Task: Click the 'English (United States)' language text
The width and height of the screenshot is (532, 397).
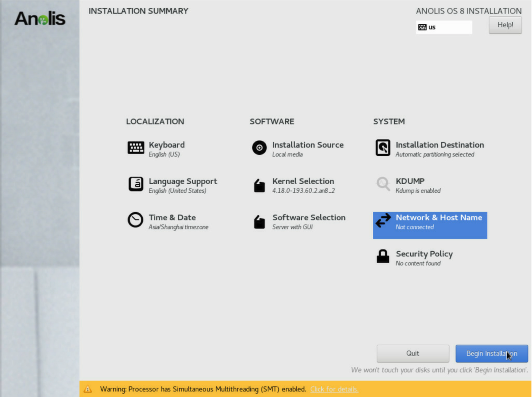Action: 177,191
